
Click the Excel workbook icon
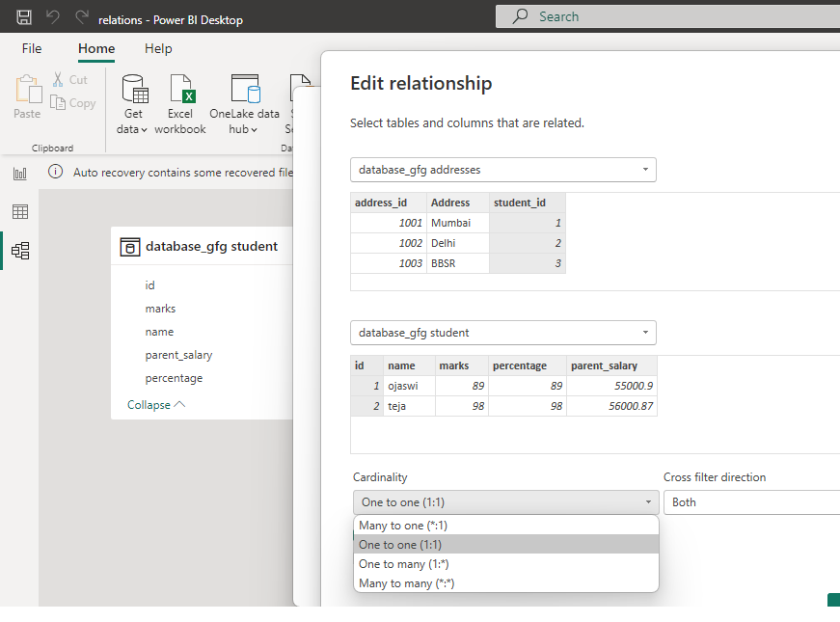[182, 89]
